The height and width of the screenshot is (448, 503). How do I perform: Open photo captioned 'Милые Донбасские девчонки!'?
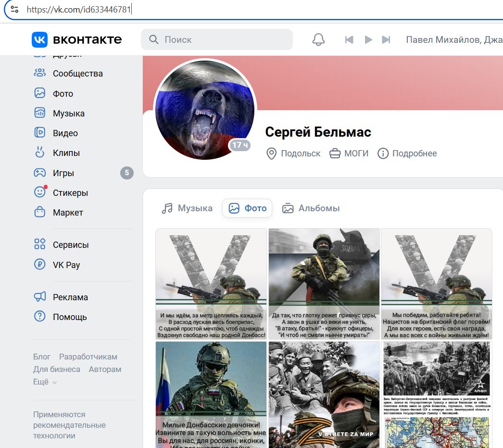tap(211, 395)
